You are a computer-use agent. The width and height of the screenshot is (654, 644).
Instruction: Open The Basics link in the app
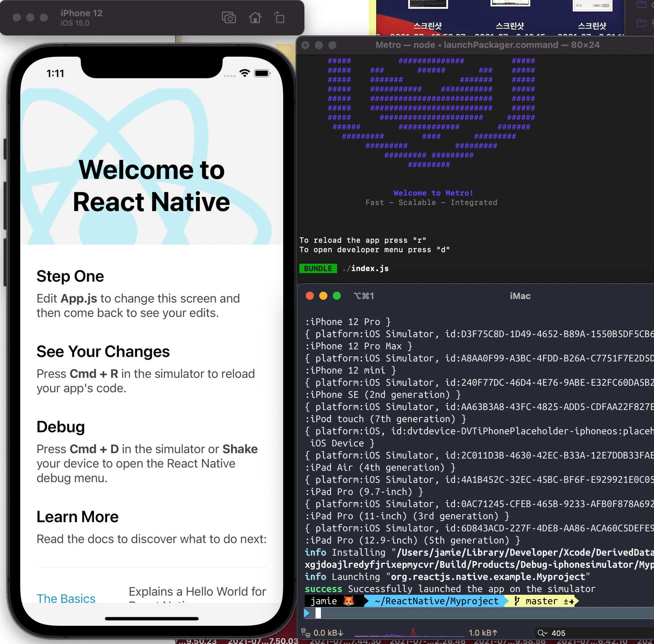click(66, 598)
